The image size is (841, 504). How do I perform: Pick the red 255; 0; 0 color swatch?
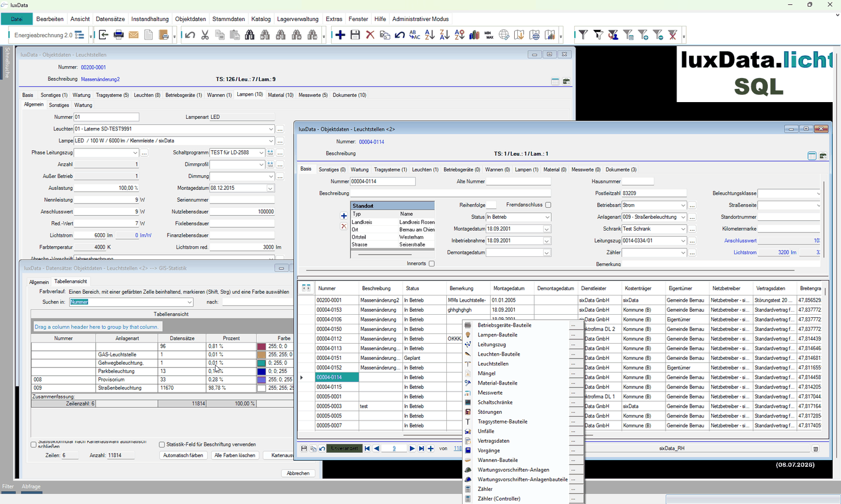pos(261,347)
